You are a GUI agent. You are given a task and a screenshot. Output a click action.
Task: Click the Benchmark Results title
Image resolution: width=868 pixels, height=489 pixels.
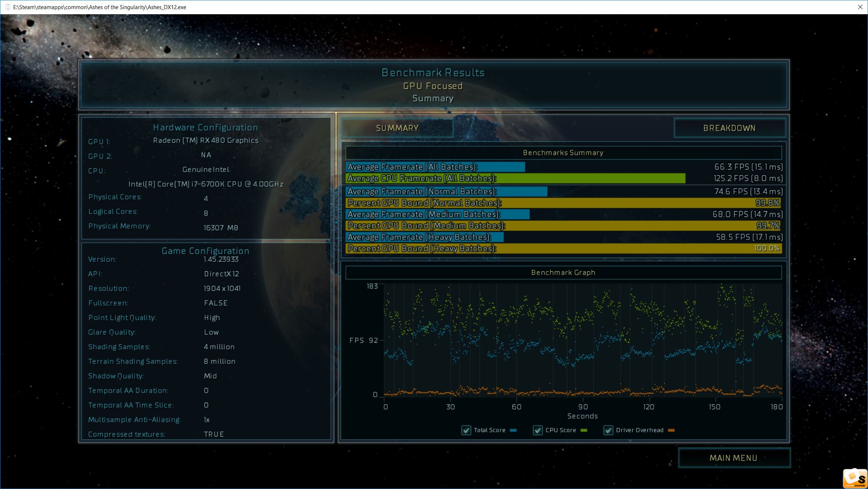[x=433, y=73]
